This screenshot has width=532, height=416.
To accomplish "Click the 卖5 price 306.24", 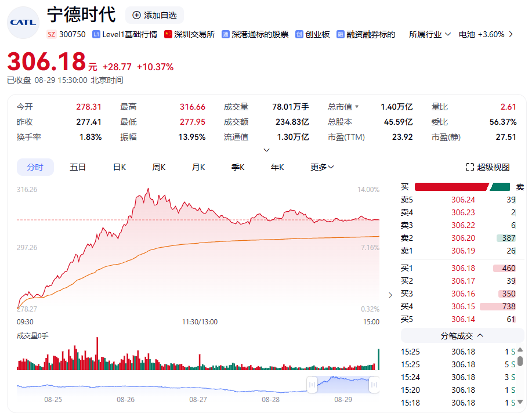I will click(463, 200).
